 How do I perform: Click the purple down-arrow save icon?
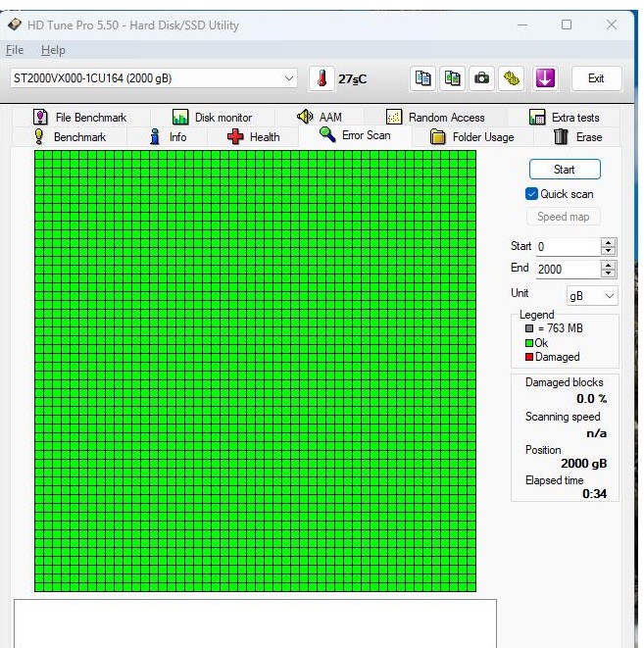click(545, 78)
